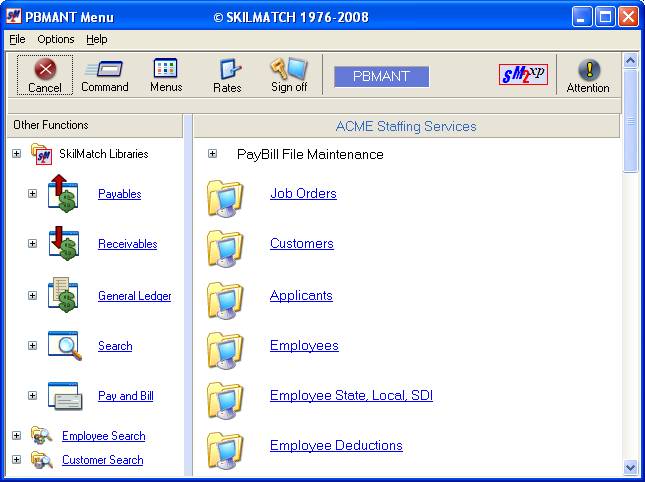Click the Employee Search folder icon

coord(42,436)
